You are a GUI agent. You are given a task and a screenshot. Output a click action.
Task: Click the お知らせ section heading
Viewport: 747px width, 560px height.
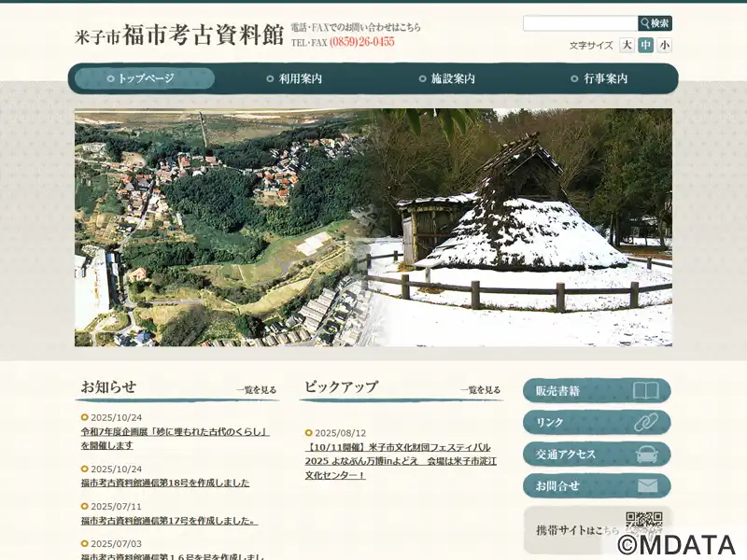coord(108,386)
